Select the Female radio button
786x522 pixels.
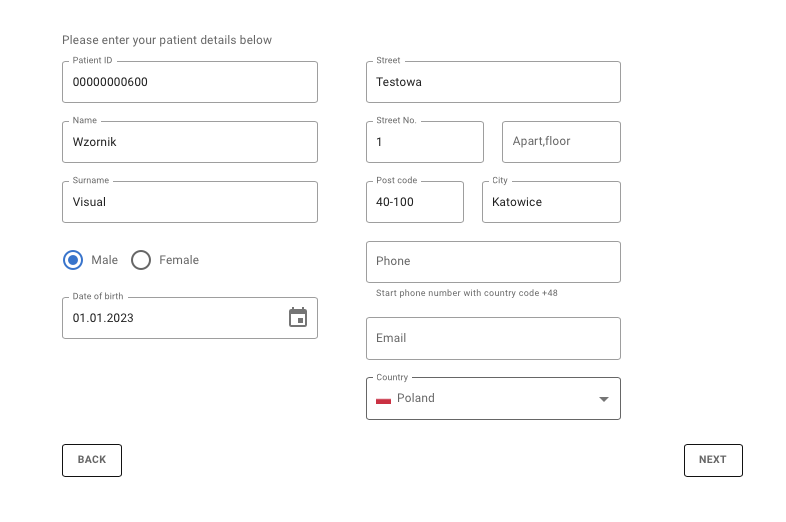[141, 260]
